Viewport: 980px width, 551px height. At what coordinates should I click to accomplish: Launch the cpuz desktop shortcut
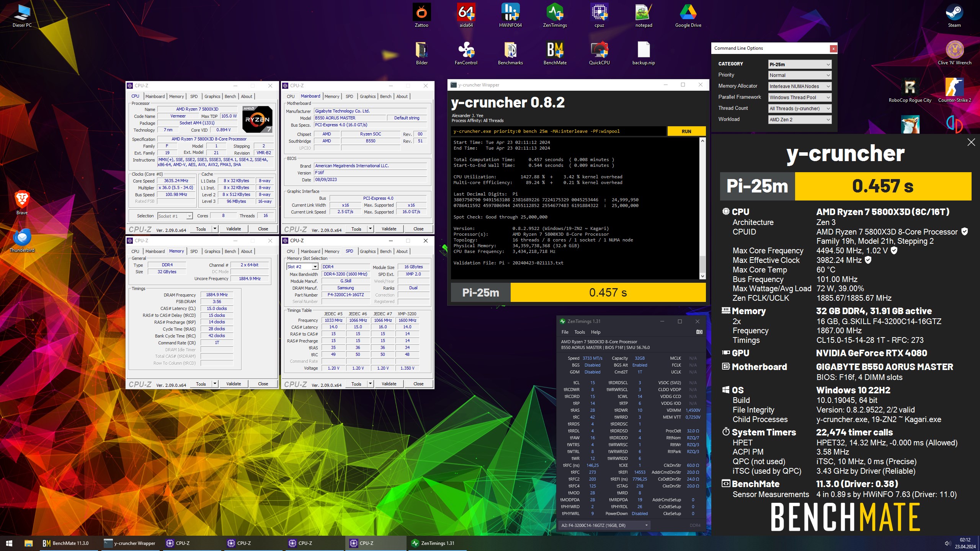pos(599,15)
